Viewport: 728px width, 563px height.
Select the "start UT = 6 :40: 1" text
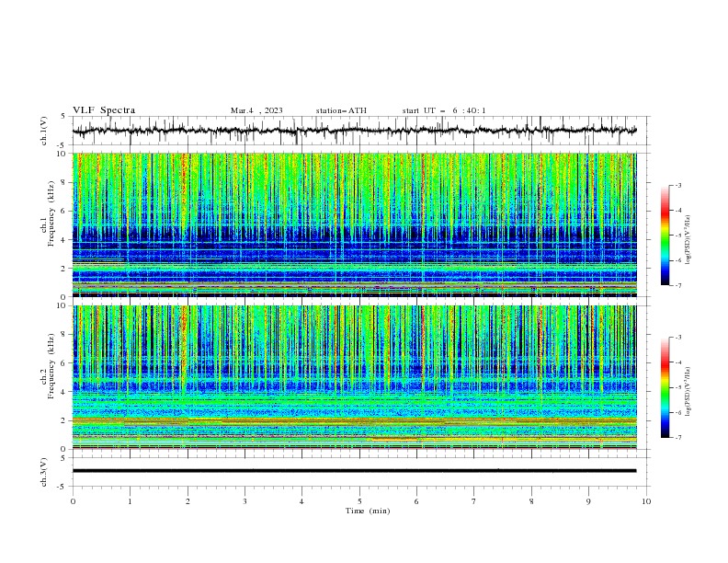[x=444, y=110]
